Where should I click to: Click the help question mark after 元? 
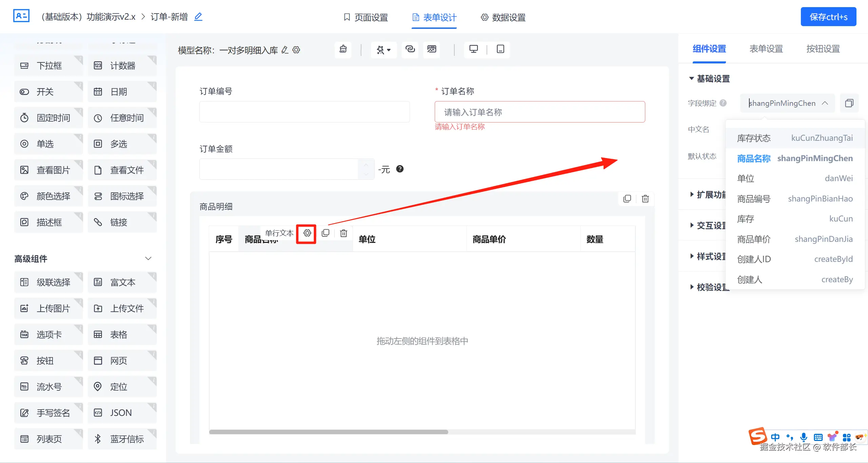400,169
